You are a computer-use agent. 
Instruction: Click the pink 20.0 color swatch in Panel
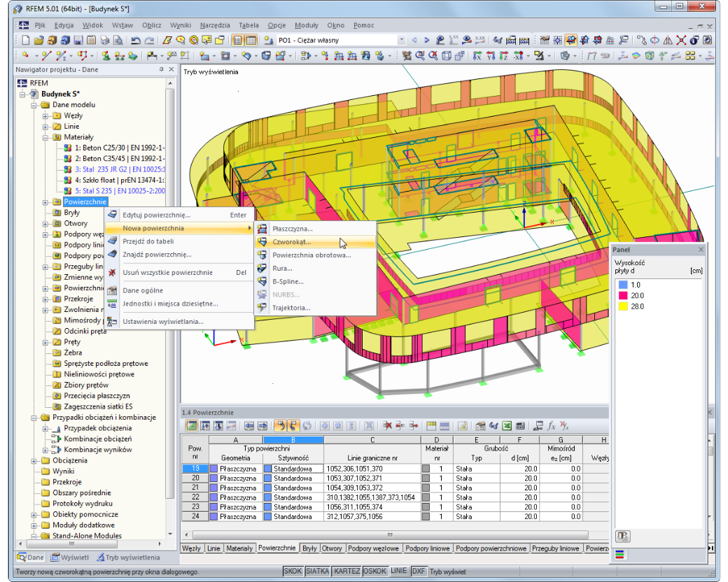(x=623, y=295)
